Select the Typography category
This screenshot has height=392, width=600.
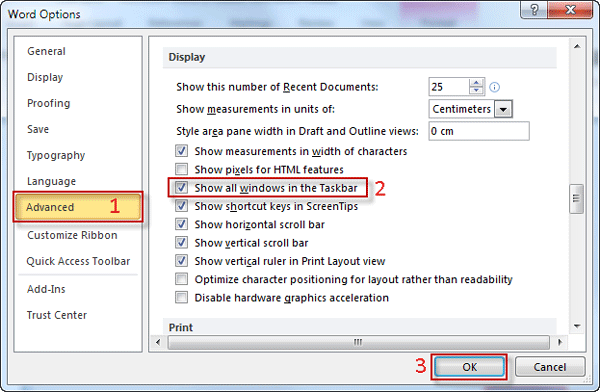[56, 155]
